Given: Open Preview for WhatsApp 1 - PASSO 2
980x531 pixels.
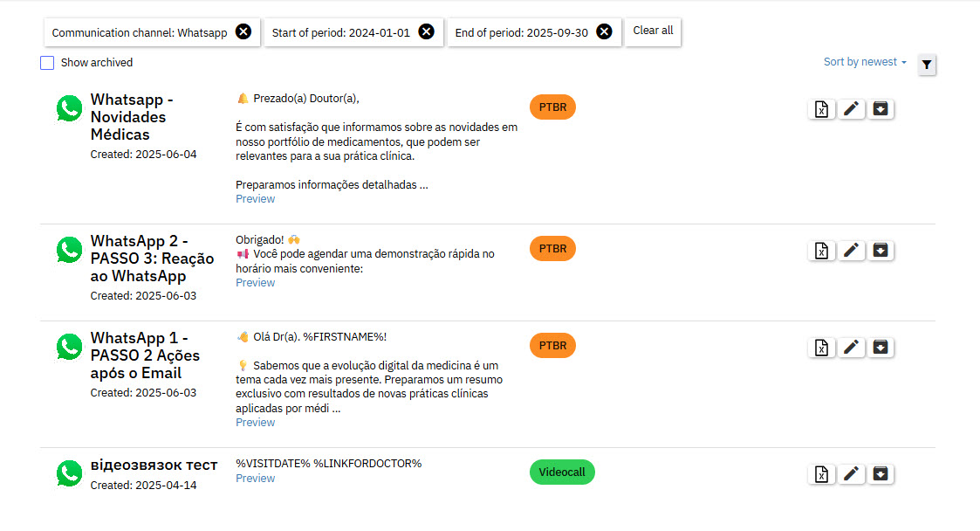Looking at the screenshot, I should tap(255, 423).
